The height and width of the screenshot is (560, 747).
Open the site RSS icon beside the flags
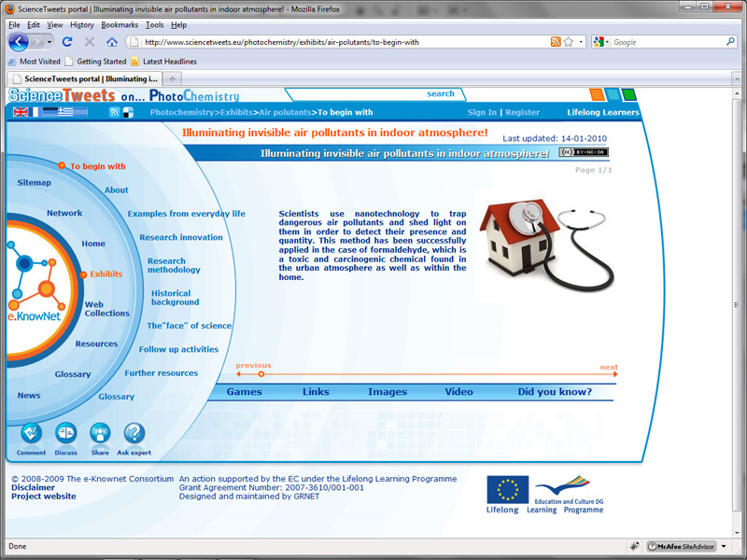pyautogui.click(x=114, y=112)
